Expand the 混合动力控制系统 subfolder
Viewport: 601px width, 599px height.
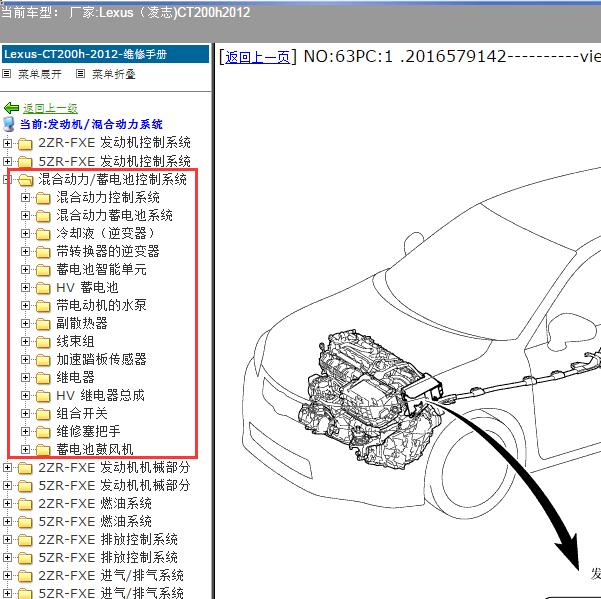[25, 197]
